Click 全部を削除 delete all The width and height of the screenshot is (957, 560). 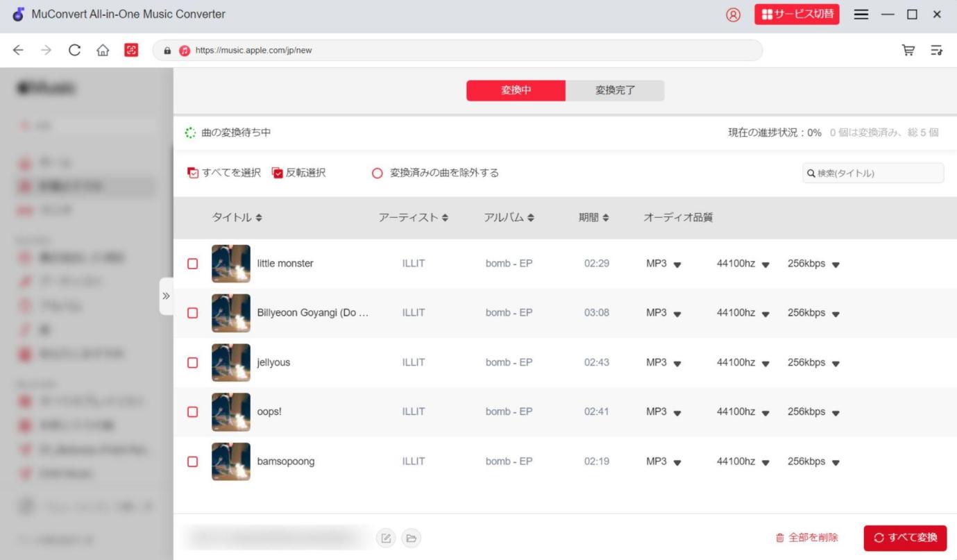[x=806, y=538]
